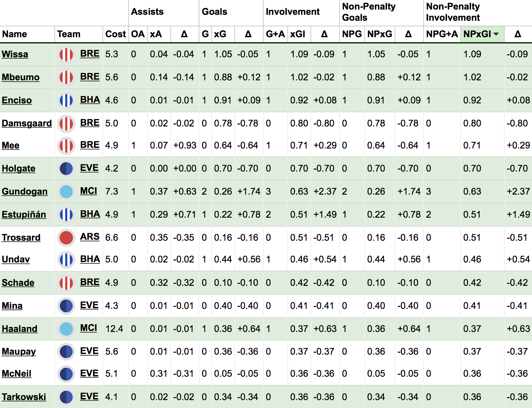Sort by the NPxG column header

[x=380, y=34]
